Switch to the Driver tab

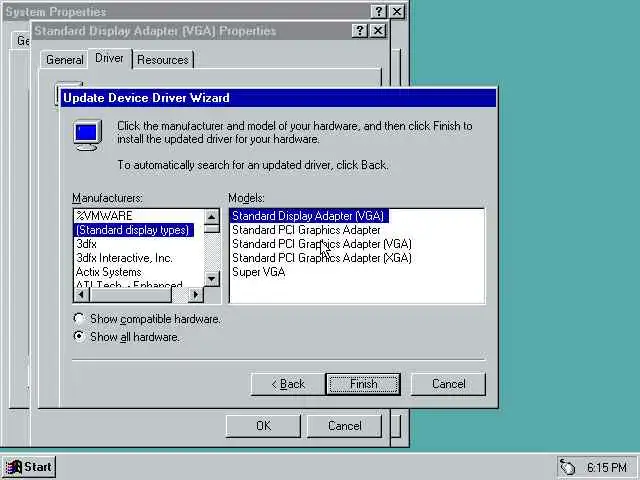coord(109,58)
